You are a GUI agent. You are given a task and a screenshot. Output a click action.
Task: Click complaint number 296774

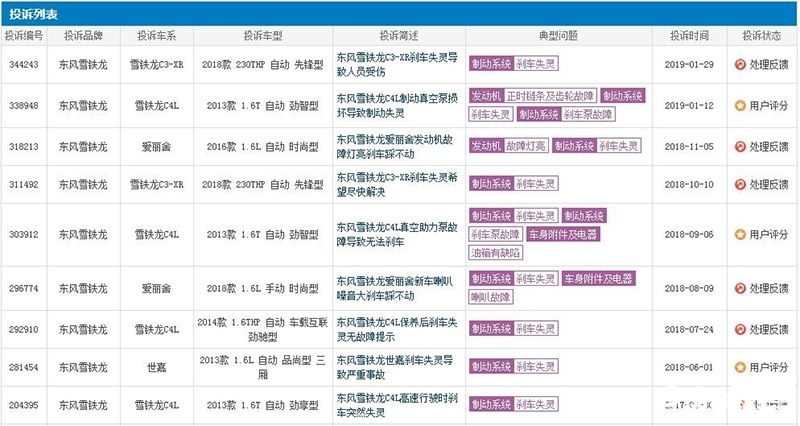point(23,289)
